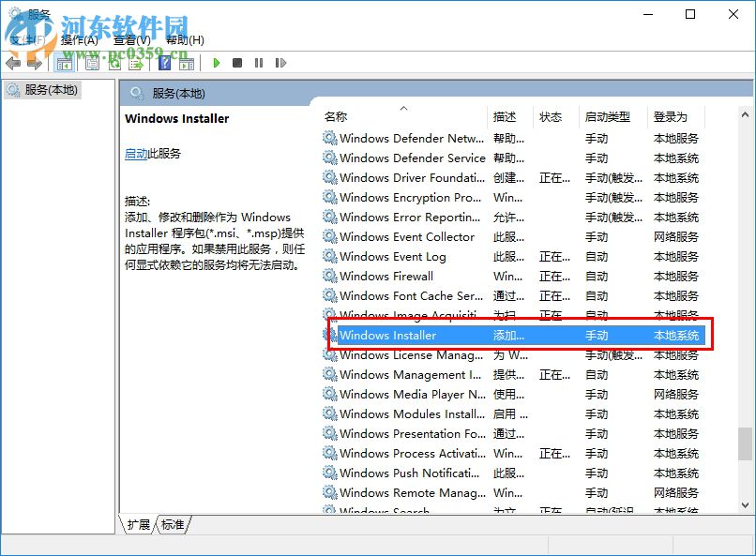The image size is (756, 556).
Task: Click the back navigation arrow
Action: 11,63
